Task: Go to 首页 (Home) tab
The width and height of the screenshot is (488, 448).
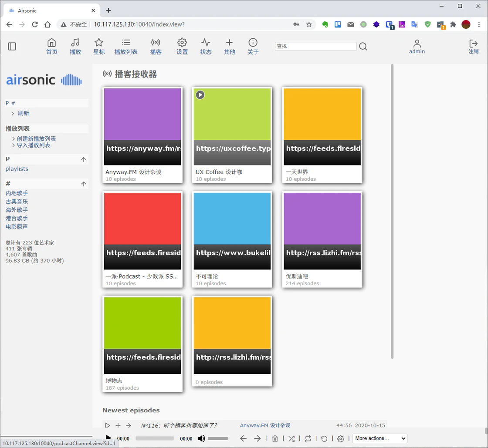Action: [51, 46]
